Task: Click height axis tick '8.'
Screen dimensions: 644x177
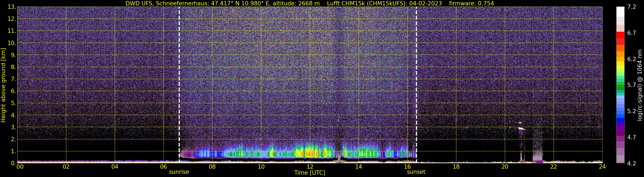Action: click(x=13, y=67)
